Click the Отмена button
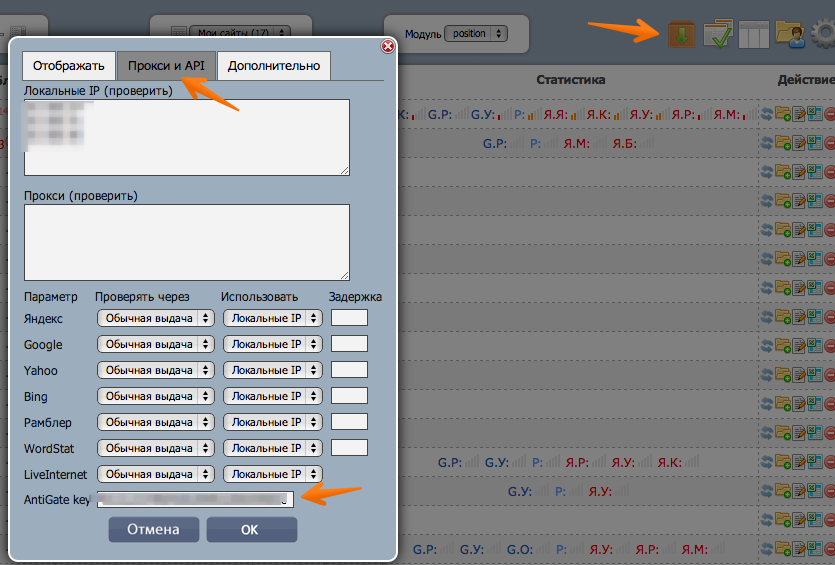This screenshot has width=835, height=565. [153, 529]
